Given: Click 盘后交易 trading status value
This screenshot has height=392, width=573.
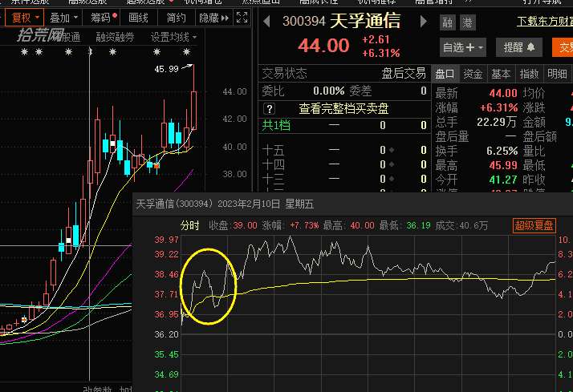Looking at the screenshot, I should pos(404,74).
